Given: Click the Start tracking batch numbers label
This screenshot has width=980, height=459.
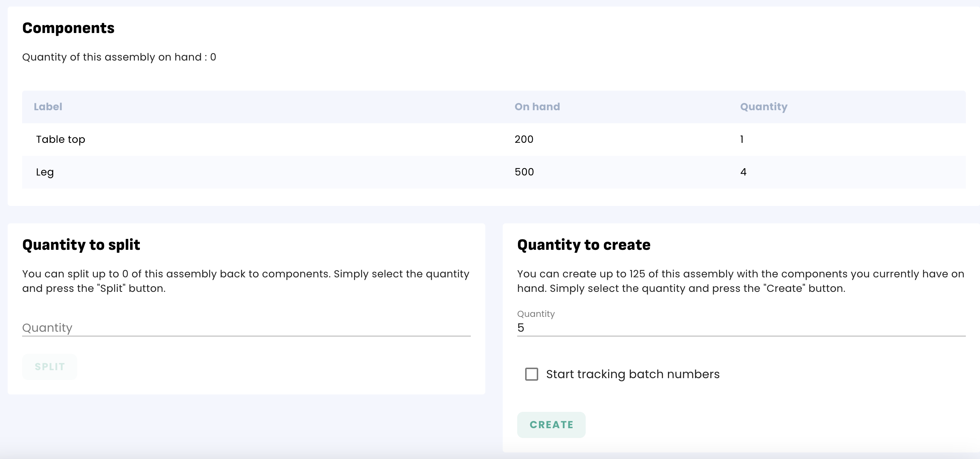Looking at the screenshot, I should point(632,374).
